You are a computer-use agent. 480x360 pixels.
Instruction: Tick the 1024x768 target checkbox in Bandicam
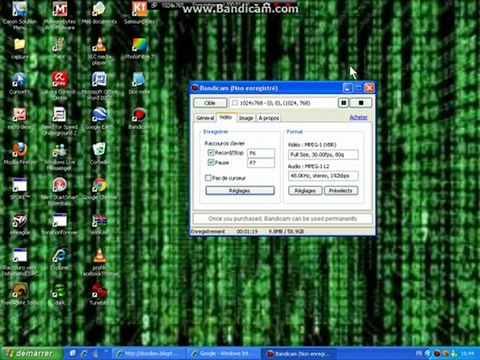(x=235, y=103)
